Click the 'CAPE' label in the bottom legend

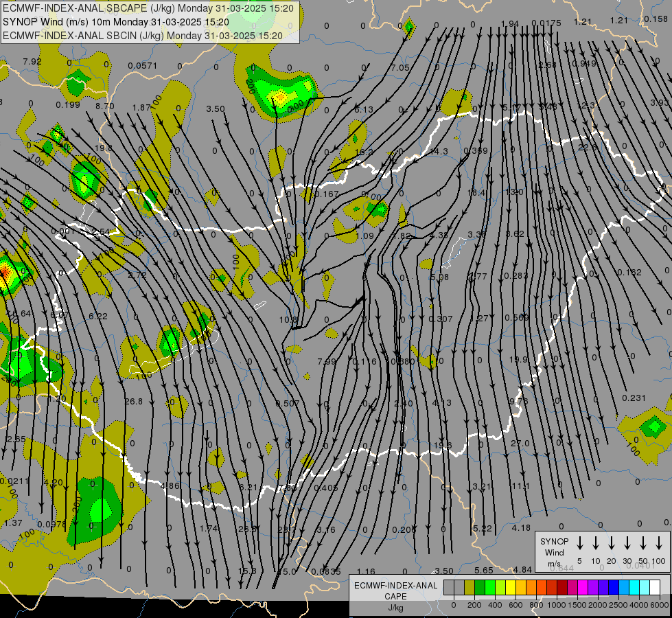tap(395, 597)
